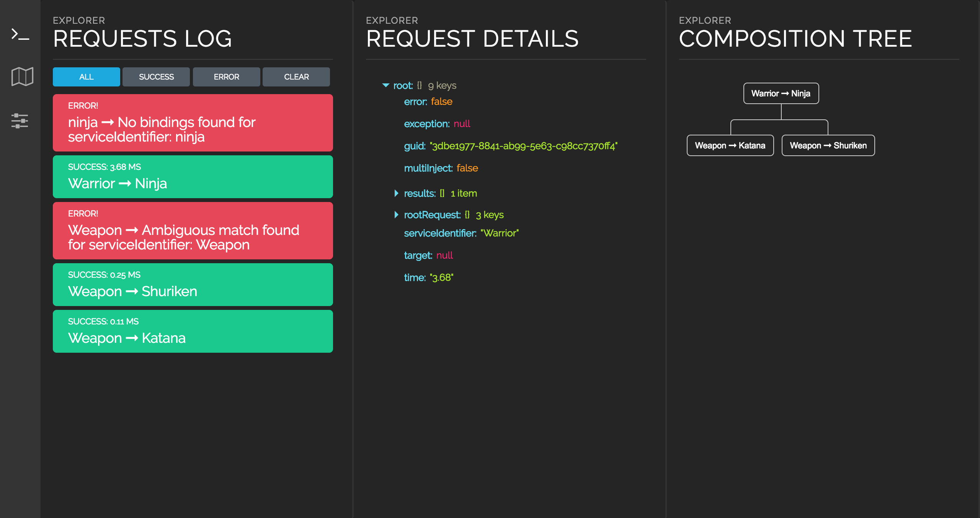980x518 pixels.
Task: Select the Weapon → Shuriken log entry
Action: point(193,285)
